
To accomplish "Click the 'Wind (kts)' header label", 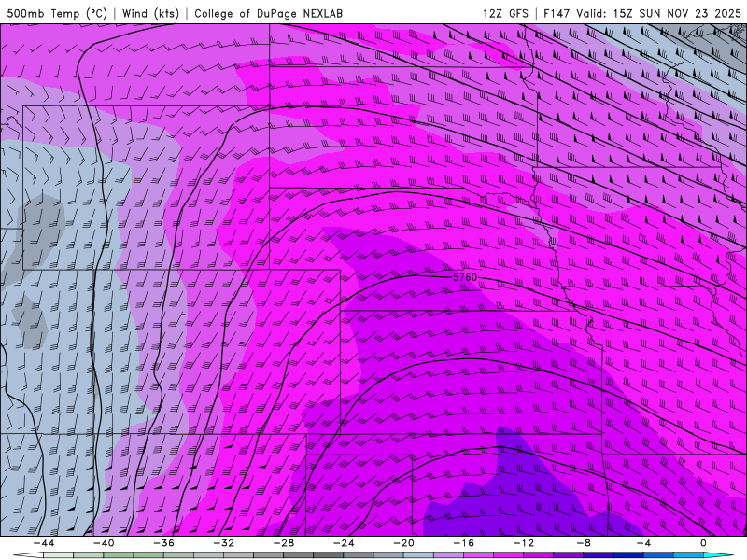I will [x=150, y=13].
